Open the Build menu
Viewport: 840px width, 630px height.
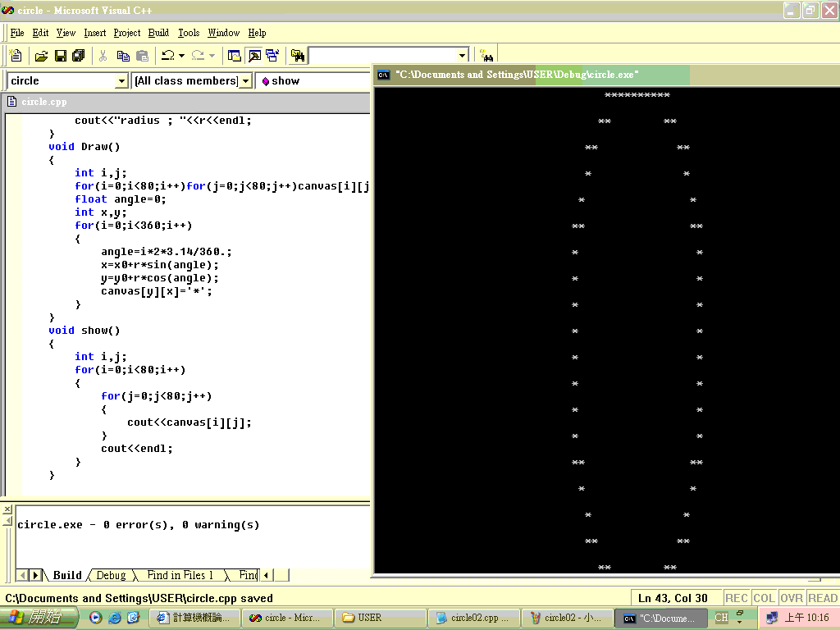coord(158,33)
